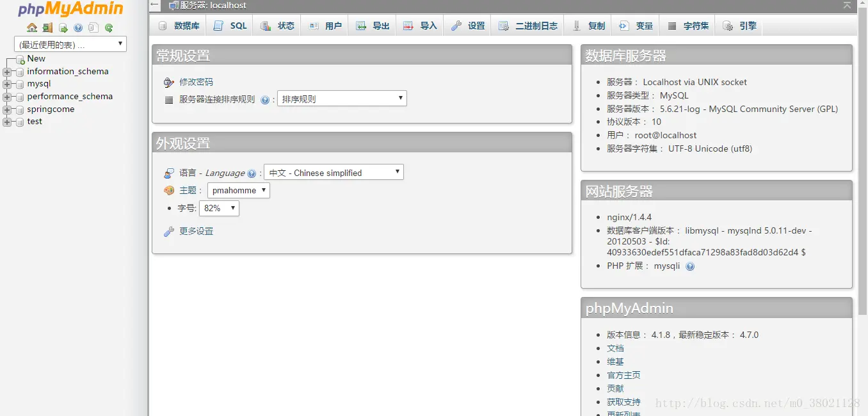Click the phpMyAdmin logo
868x416 pixels.
pos(70,10)
